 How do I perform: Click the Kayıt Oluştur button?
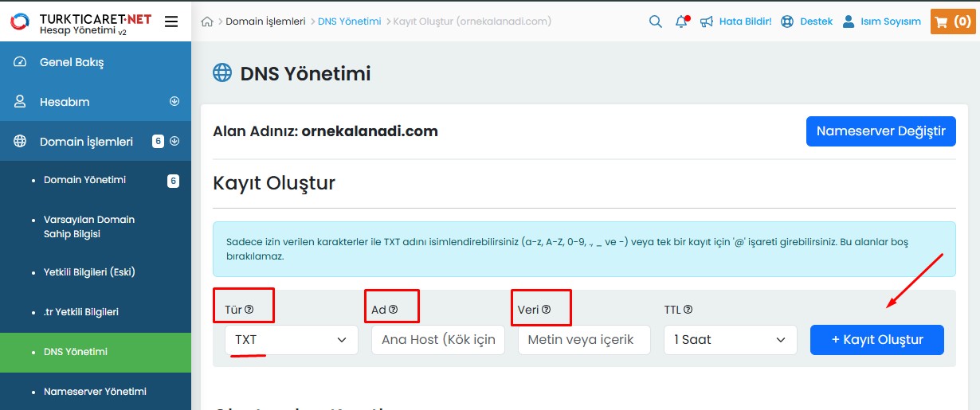point(876,340)
